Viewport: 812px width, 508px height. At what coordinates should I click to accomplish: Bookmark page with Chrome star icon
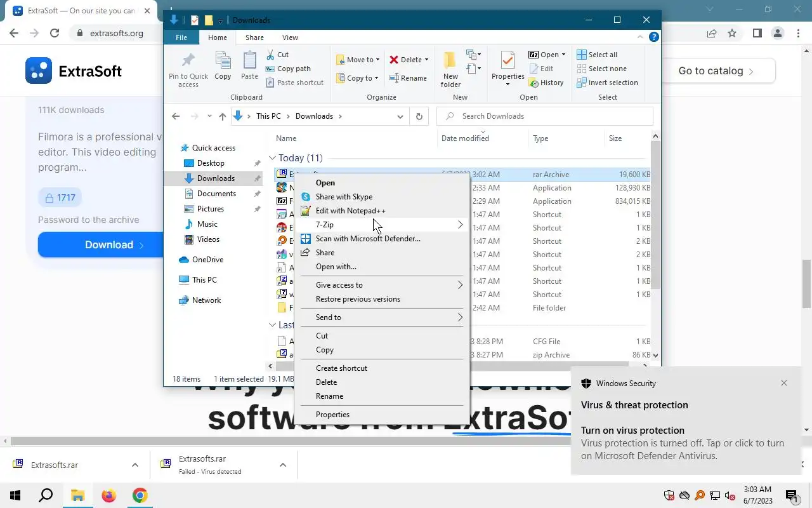click(732, 33)
